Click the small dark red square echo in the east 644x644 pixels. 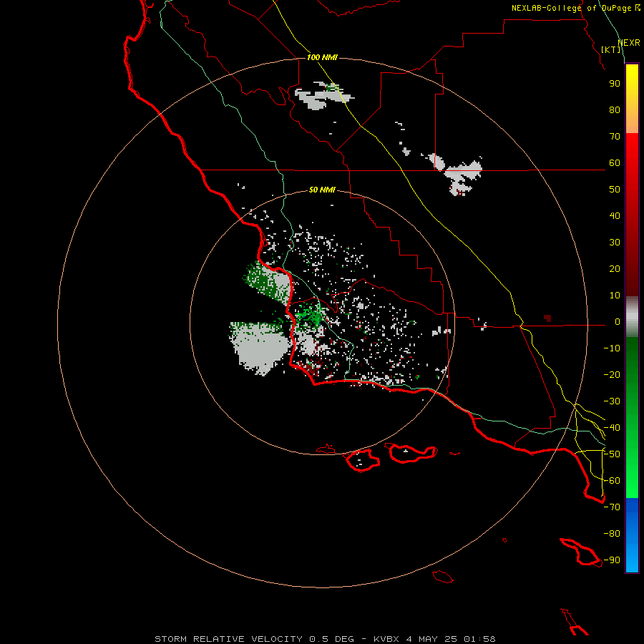pyautogui.click(x=547, y=318)
